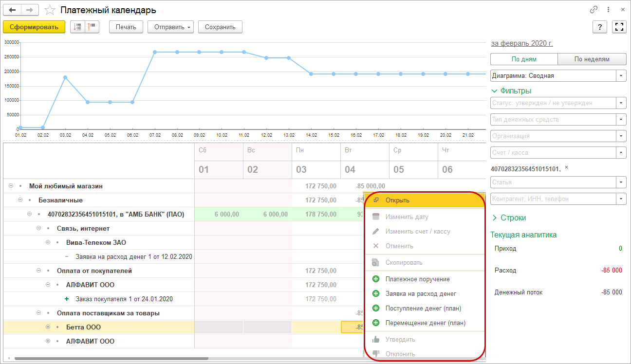Switch view to По неделям
This screenshot has height=364, width=631.
592,59
